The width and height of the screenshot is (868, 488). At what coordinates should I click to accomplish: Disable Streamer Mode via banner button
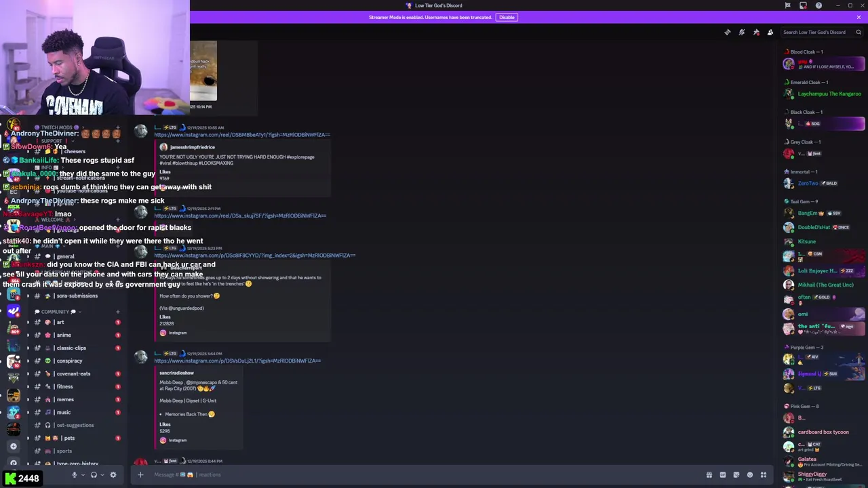507,17
